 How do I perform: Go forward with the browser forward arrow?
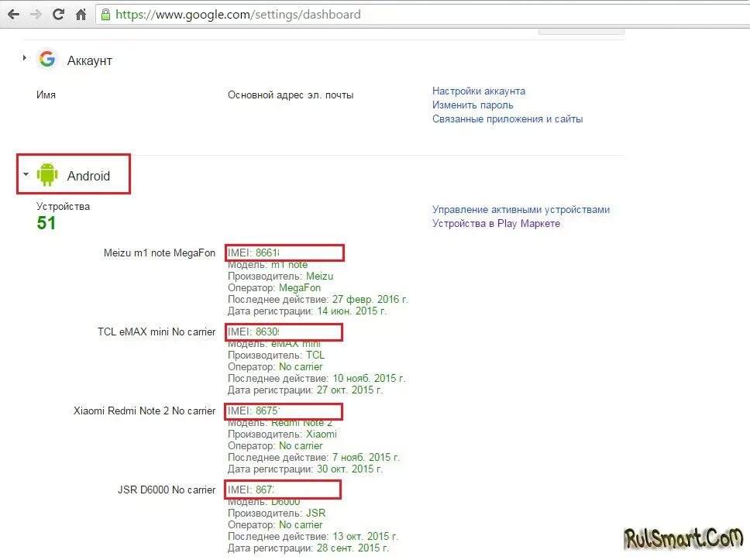(36, 15)
